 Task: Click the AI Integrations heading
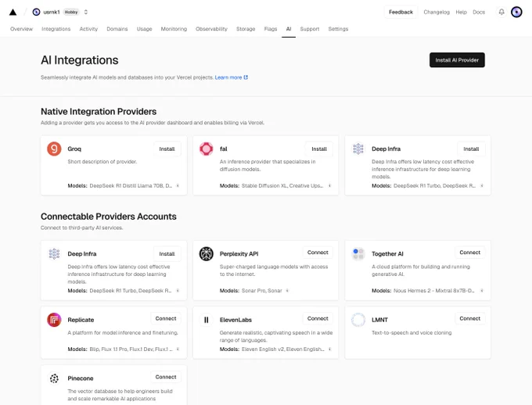(79, 60)
